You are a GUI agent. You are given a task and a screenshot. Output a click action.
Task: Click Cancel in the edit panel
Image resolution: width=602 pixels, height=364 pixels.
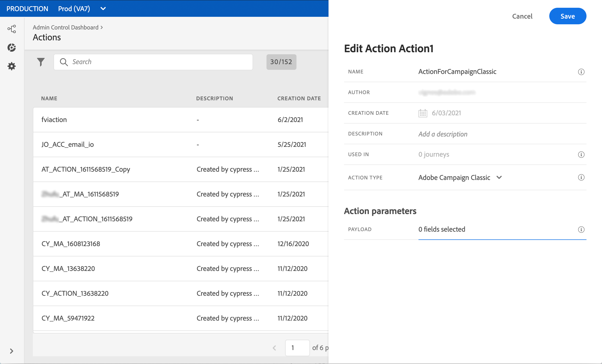pyautogui.click(x=522, y=16)
